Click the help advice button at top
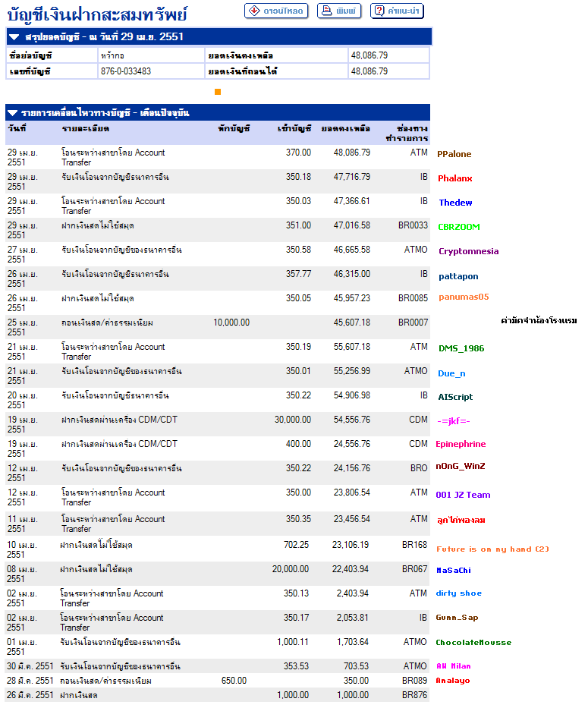Screen dimensions: 588x708 click(x=397, y=11)
